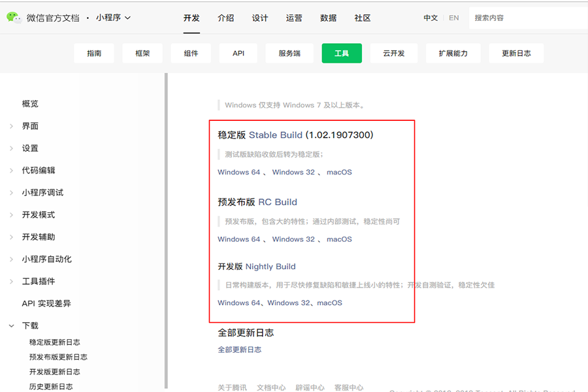Screen dimensions: 588x392
Task: Open the 云开发 sub-navigation button
Action: point(394,54)
